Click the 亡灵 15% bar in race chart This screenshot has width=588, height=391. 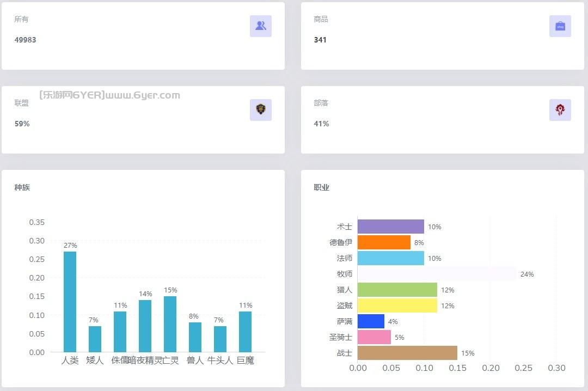point(170,324)
